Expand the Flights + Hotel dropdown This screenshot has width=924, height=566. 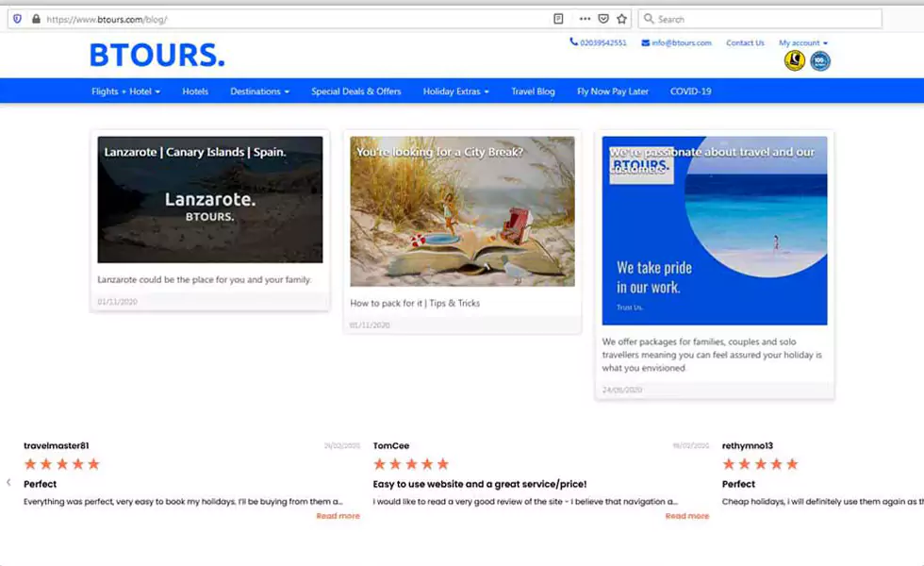tap(125, 92)
